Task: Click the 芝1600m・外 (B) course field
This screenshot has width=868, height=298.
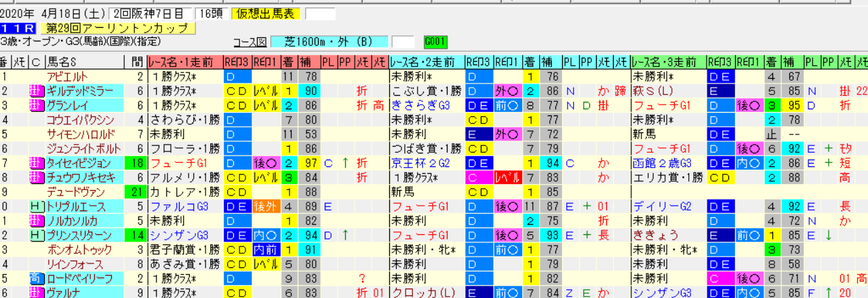Action: (x=330, y=42)
